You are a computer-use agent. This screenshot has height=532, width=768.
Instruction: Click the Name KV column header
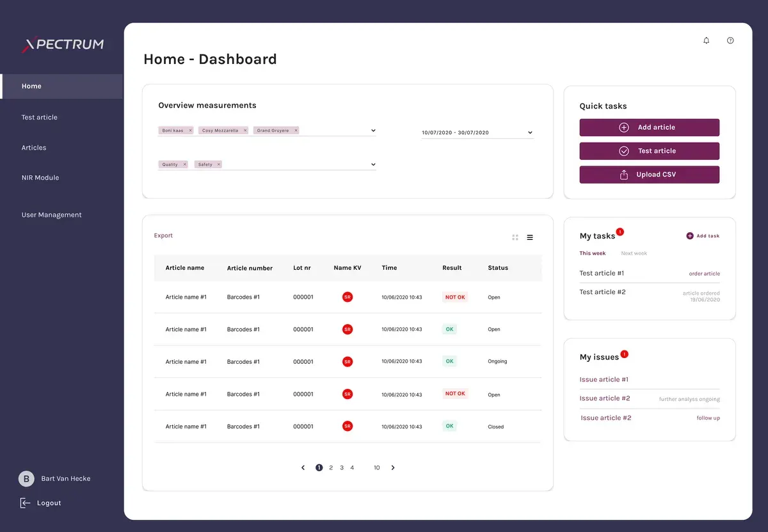click(x=348, y=268)
